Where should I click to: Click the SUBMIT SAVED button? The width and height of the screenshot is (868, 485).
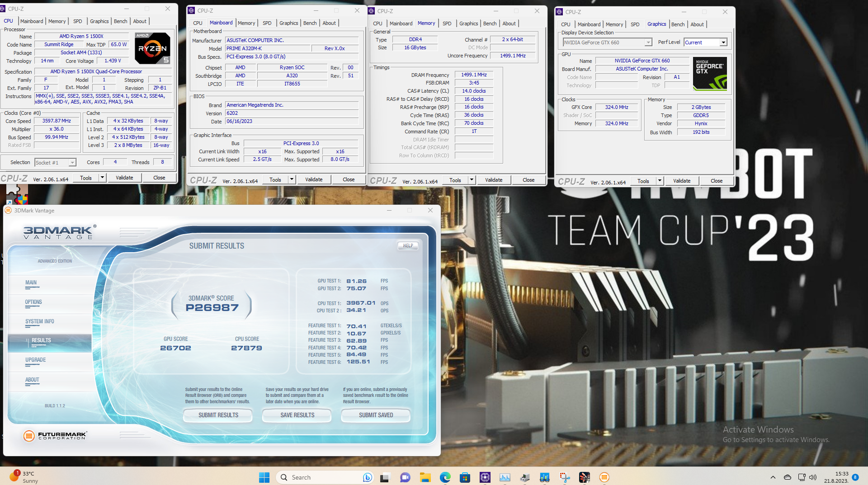point(376,415)
